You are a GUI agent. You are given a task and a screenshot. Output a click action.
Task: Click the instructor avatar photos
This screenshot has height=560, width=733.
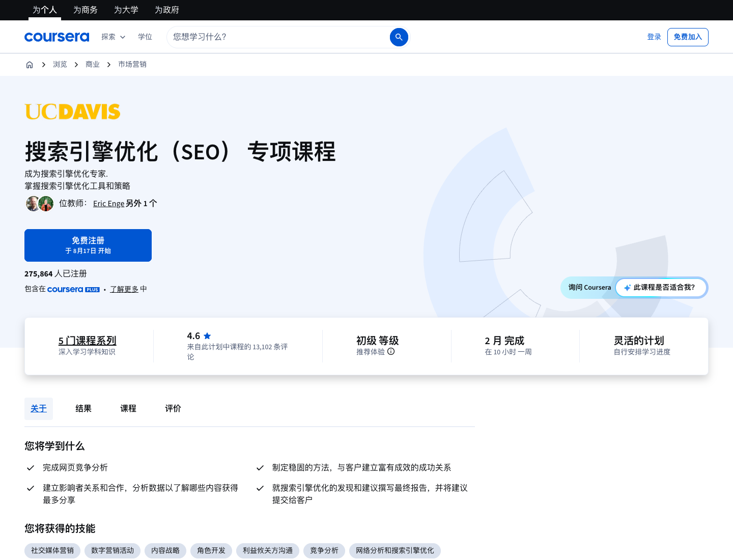pos(40,204)
